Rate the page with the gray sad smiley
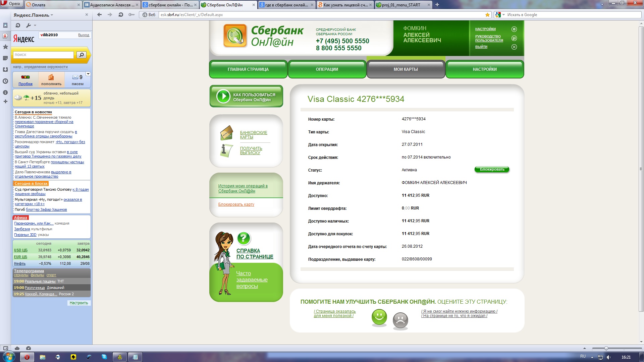644x362 pixels. 400,320
